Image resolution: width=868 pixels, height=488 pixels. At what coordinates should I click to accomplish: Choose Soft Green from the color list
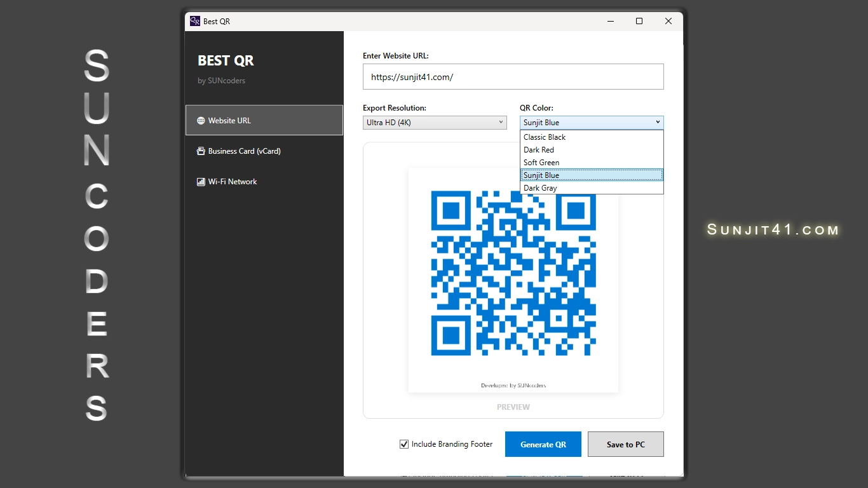point(592,163)
